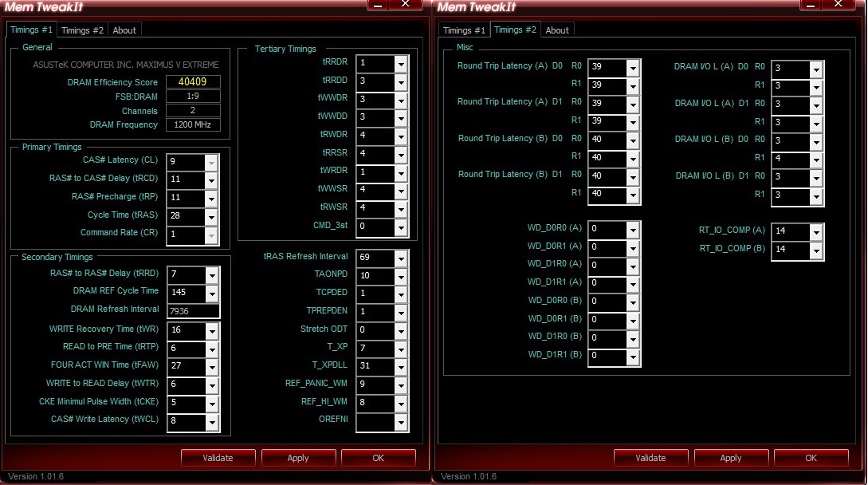Open CAS# Write Latency (tWCL) dropdown
Screen dimensions: 868x485
click(211, 422)
